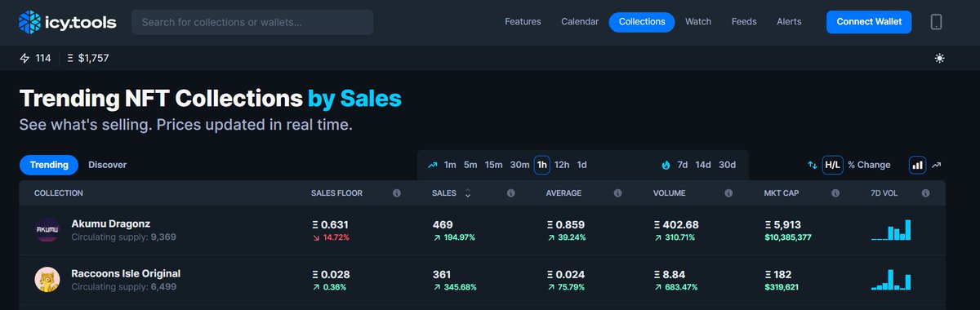Click Akumu Dragonz volume Ξ 402.68

click(676, 224)
